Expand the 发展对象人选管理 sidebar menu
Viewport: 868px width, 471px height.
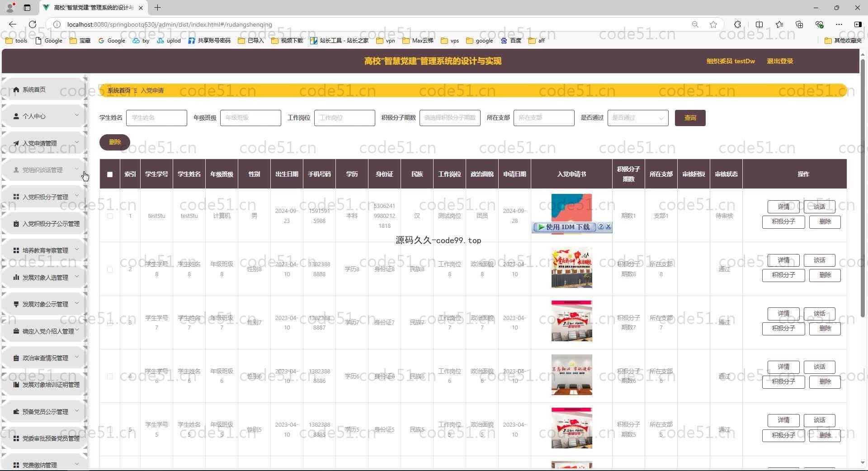[76, 276]
